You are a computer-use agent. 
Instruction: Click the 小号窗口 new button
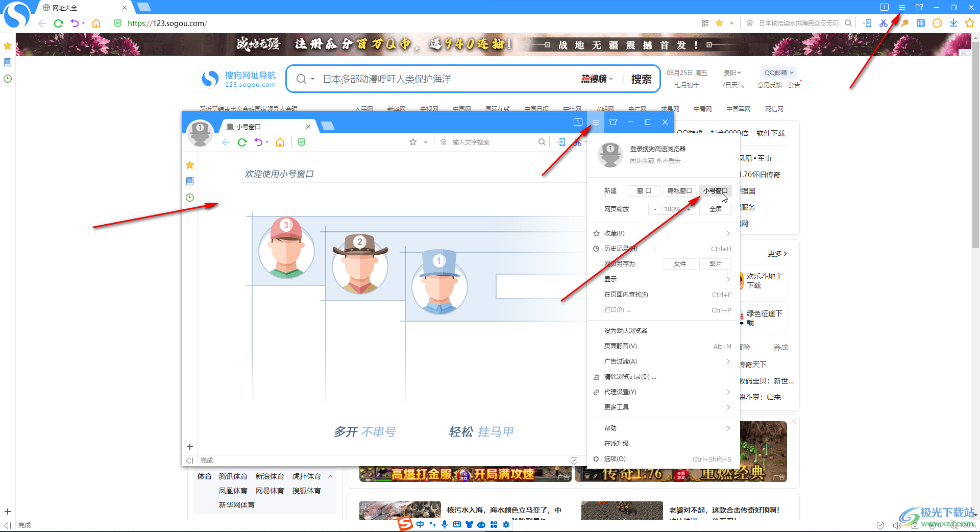[716, 191]
